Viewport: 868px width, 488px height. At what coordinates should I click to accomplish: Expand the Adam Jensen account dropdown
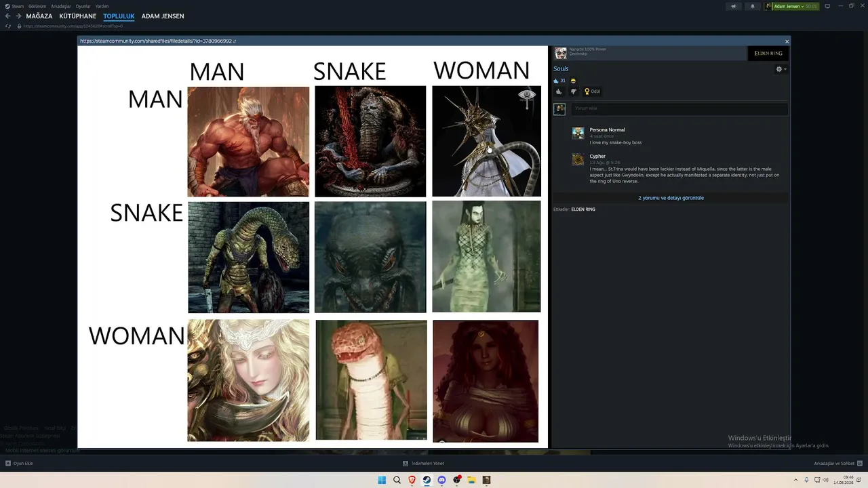[x=792, y=6]
